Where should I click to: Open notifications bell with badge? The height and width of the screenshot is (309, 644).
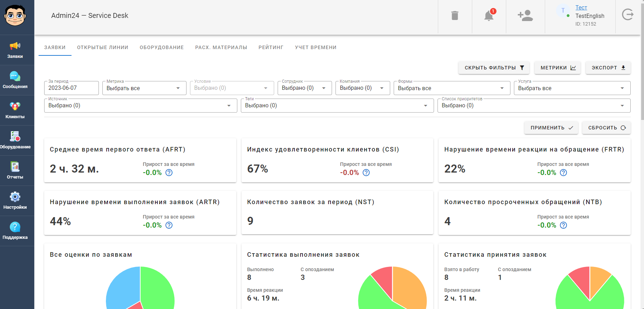pyautogui.click(x=489, y=16)
